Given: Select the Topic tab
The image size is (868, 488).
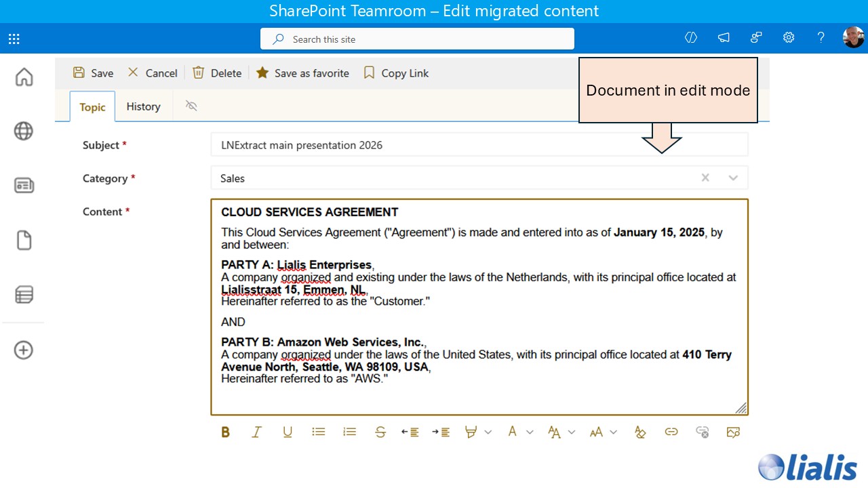Looking at the screenshot, I should [x=92, y=106].
